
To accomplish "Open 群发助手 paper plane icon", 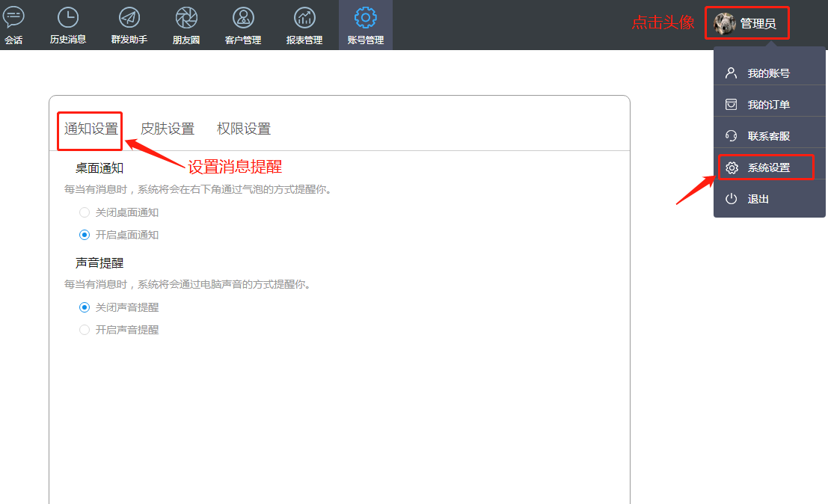I will point(129,17).
